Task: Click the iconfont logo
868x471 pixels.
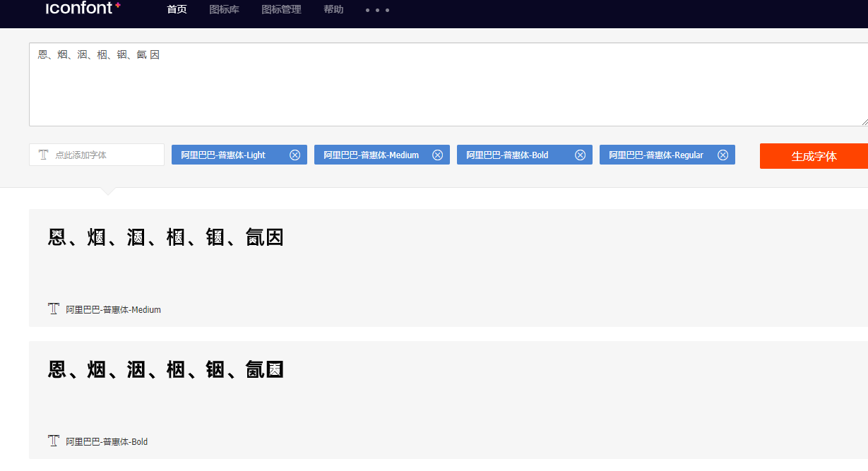Action: click(x=80, y=9)
